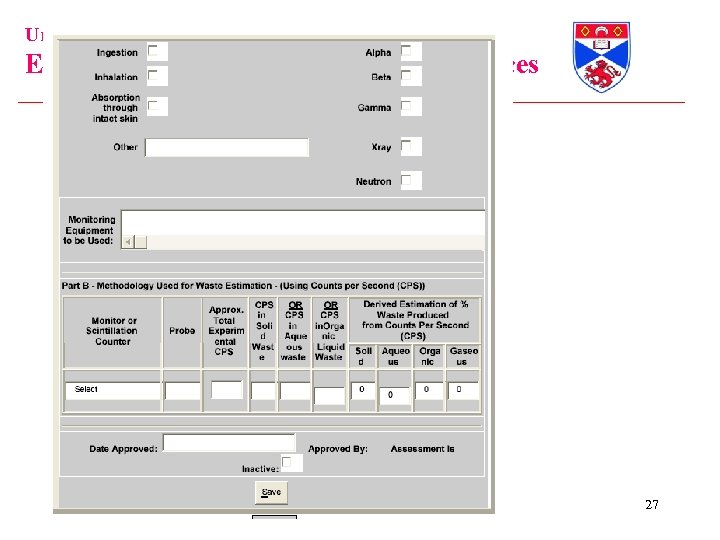Click the CPS in Solid Waste field
The width and height of the screenshot is (720, 540).
263,391
